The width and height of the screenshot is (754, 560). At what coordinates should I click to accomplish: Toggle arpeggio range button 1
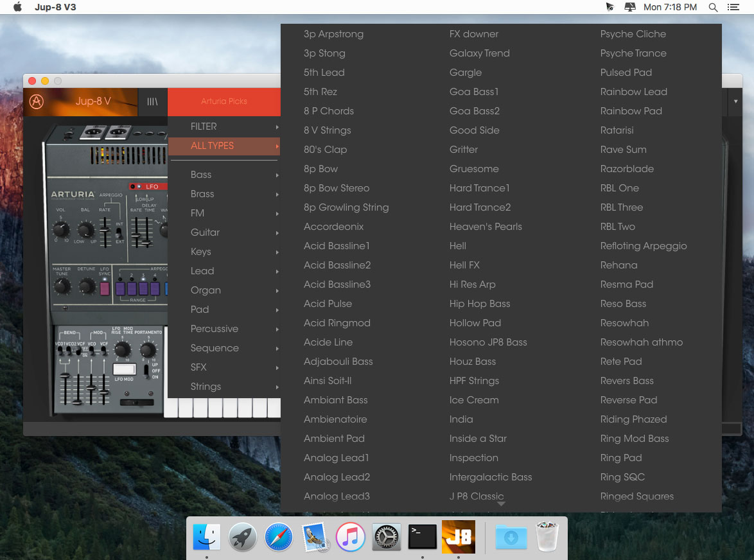click(x=119, y=288)
